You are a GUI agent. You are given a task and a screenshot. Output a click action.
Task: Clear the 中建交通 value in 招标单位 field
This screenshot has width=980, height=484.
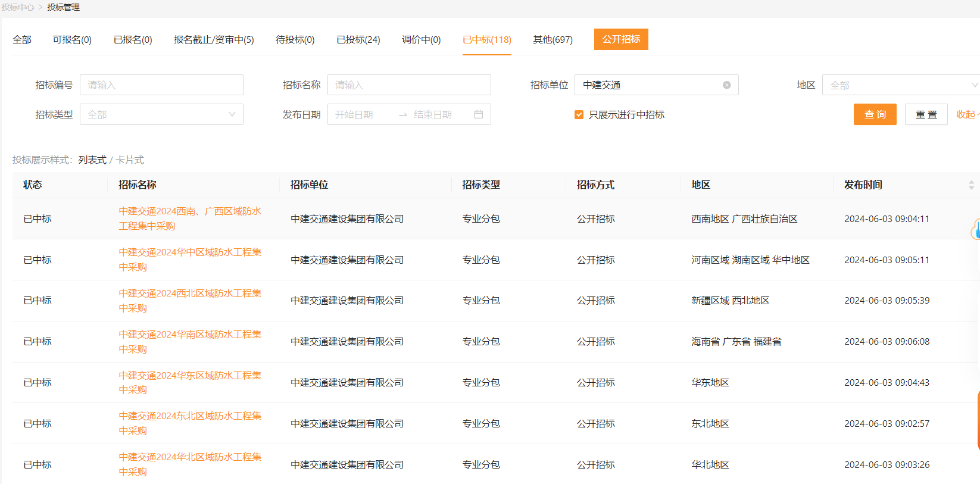[726, 85]
